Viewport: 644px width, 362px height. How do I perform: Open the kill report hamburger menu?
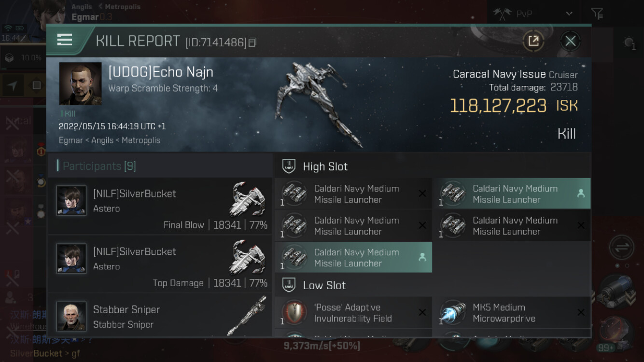pos(64,40)
